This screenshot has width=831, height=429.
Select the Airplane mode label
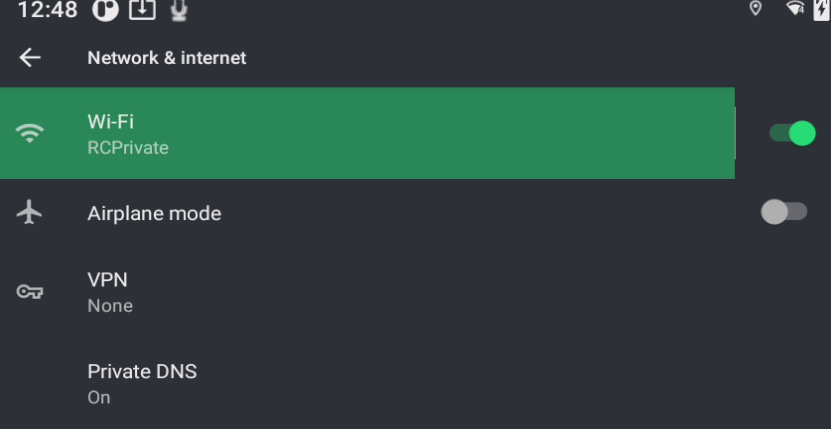pyautogui.click(x=154, y=213)
